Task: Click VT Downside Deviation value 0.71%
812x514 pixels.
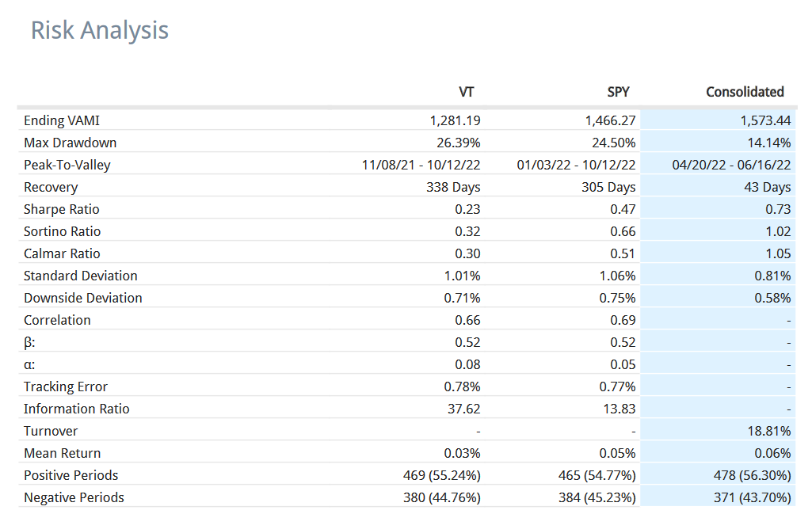Action: coord(462,298)
